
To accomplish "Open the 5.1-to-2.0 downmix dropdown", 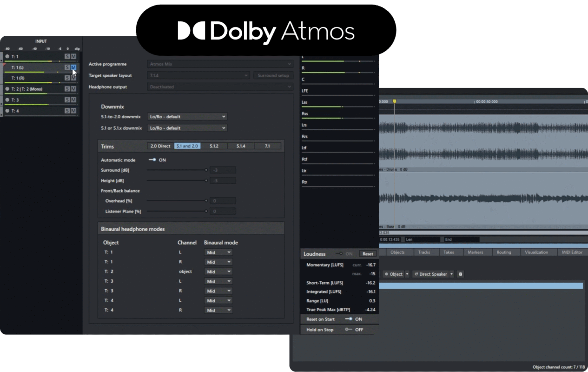I will point(187,117).
